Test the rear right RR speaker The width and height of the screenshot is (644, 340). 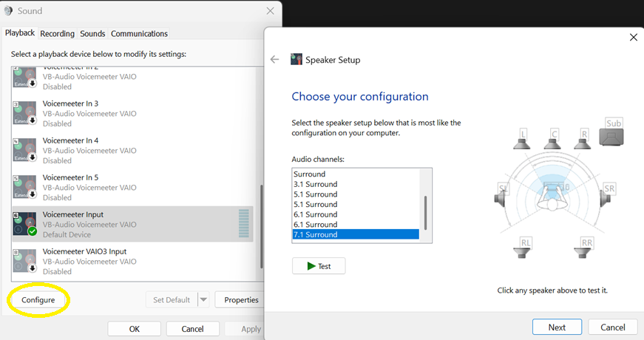tap(583, 248)
